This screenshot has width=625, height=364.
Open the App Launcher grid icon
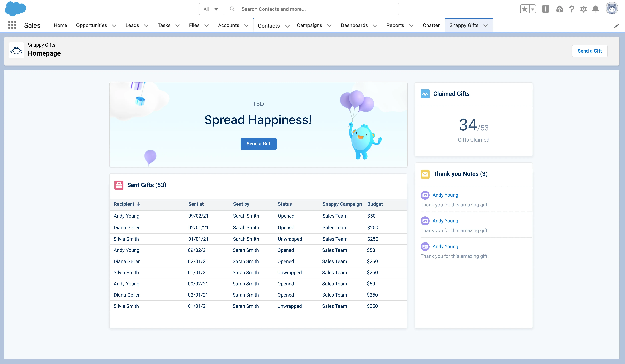(x=12, y=25)
